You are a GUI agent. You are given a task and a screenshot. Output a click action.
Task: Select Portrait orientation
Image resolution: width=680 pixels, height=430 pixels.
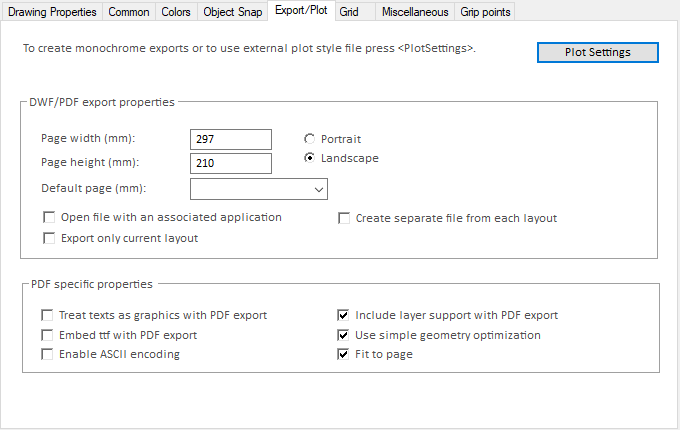click(x=310, y=138)
